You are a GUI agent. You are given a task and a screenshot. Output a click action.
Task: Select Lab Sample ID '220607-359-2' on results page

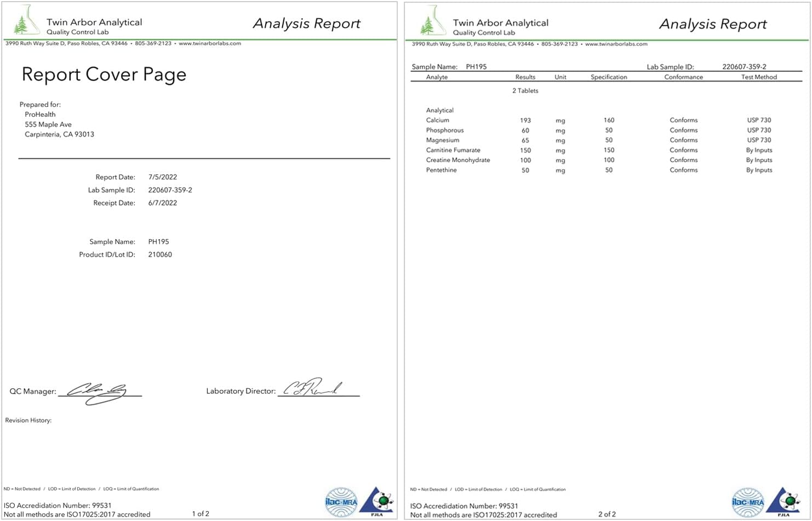[x=744, y=67]
